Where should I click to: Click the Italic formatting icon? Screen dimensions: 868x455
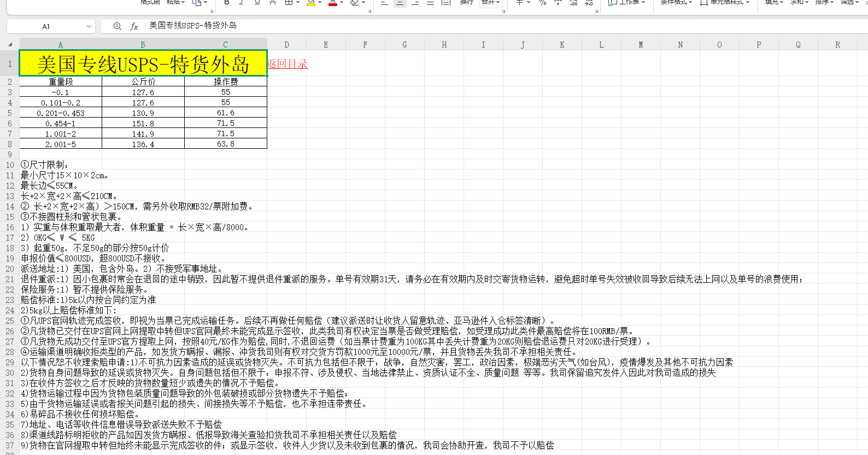pos(242,3)
